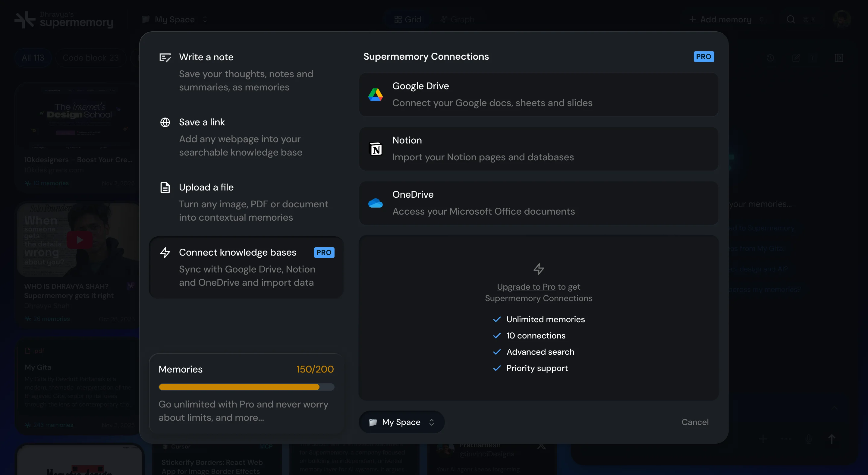
Task: Select the Write a note pencil icon
Action: tap(165, 57)
